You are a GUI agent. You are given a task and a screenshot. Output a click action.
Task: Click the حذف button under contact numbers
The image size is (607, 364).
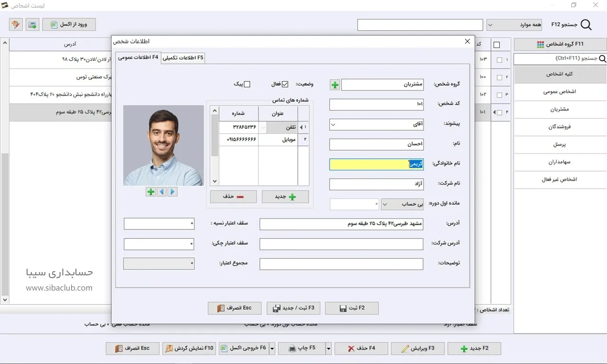(x=233, y=197)
